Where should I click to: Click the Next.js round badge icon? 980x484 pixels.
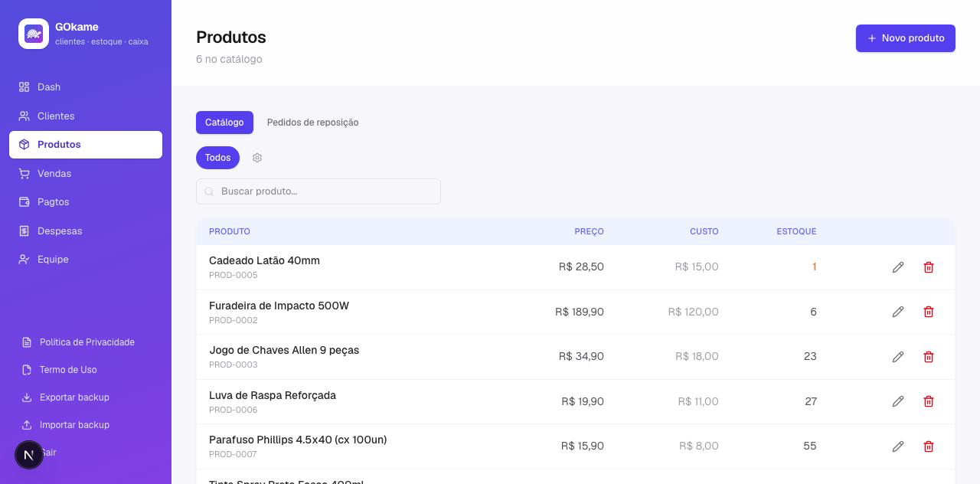(x=29, y=455)
